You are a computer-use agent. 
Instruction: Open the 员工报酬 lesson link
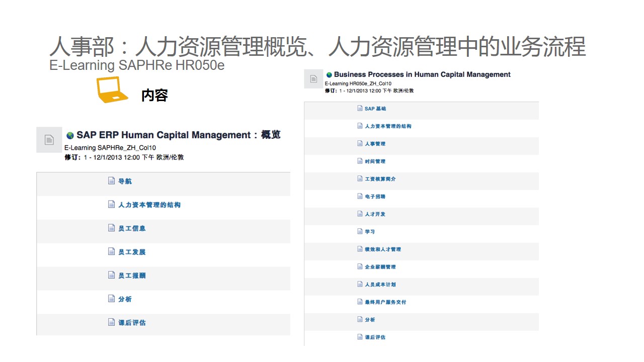pos(132,276)
